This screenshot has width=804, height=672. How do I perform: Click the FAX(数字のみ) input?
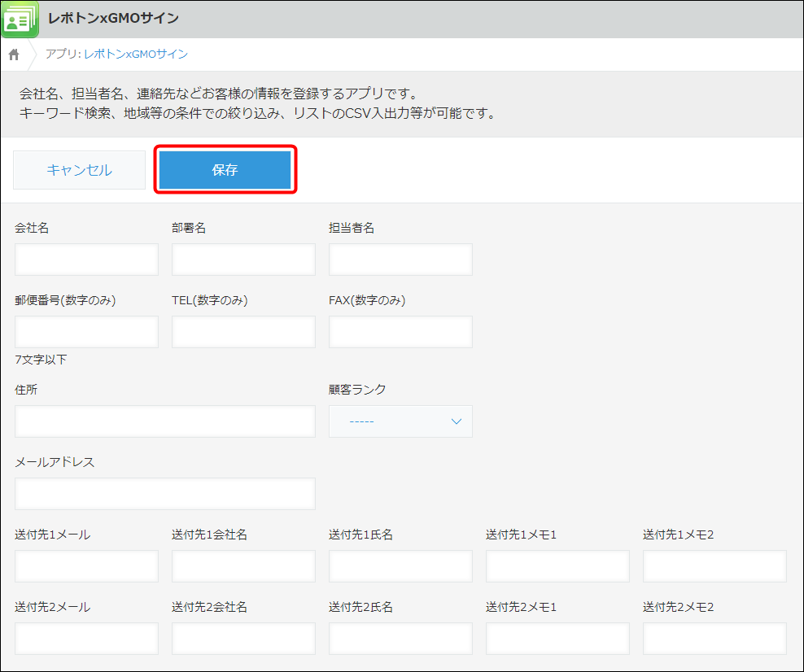(400, 332)
